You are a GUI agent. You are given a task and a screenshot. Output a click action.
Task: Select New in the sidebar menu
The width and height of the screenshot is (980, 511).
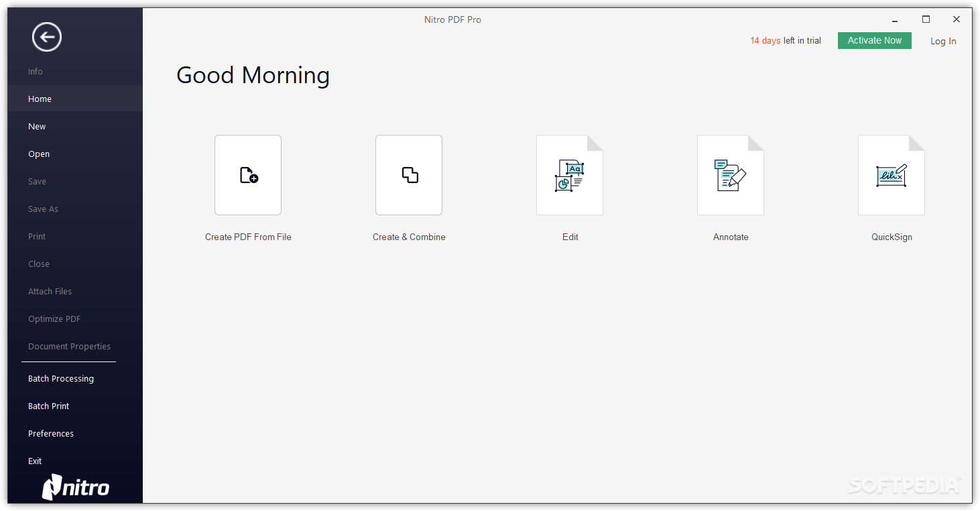click(75, 126)
